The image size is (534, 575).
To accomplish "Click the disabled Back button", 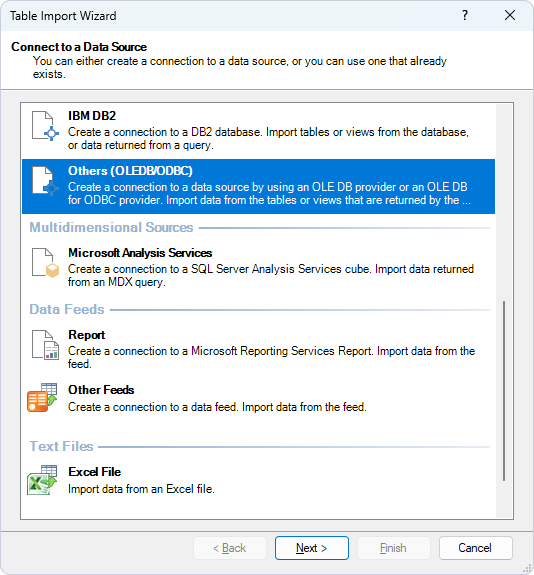I will click(x=230, y=548).
